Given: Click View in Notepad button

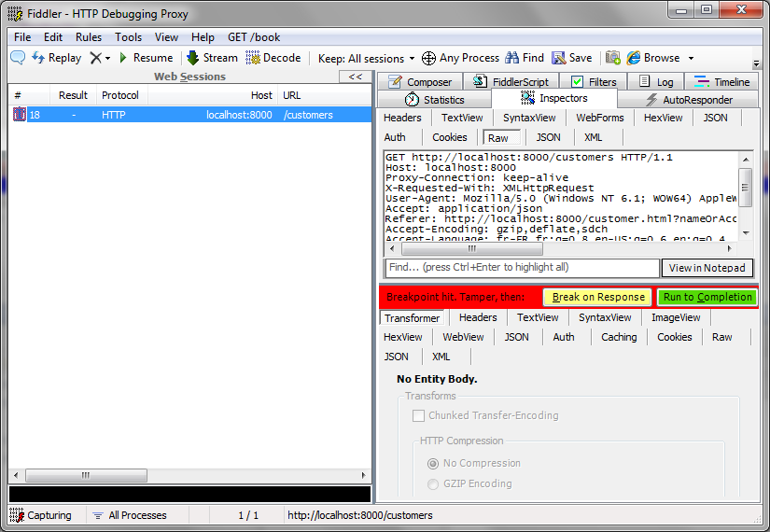Looking at the screenshot, I should click(707, 268).
